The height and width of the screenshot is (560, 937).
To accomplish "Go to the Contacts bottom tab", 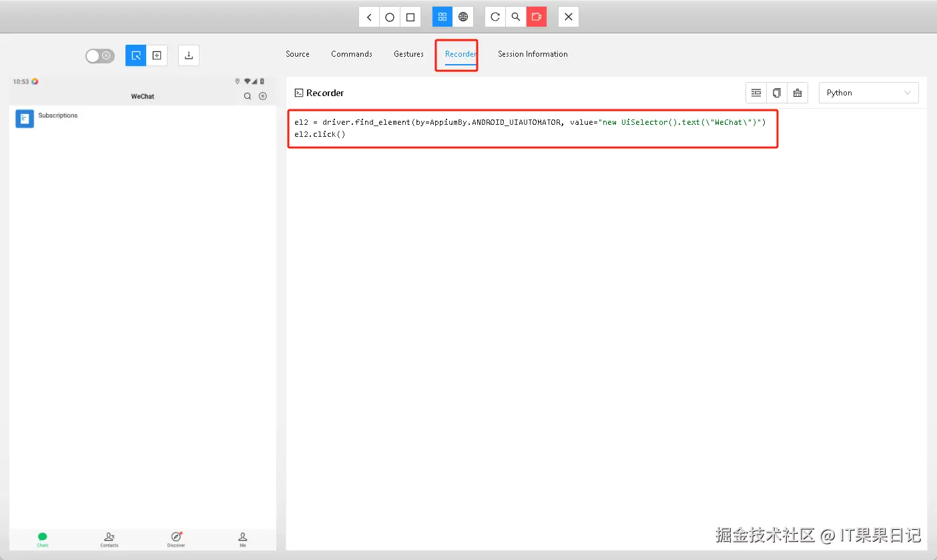I will tap(109, 540).
